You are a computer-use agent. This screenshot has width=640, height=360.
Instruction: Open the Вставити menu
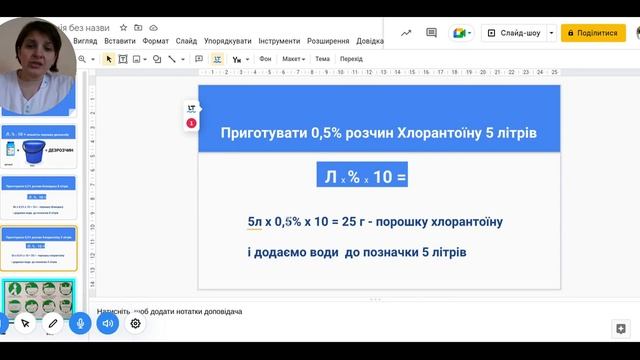120,41
